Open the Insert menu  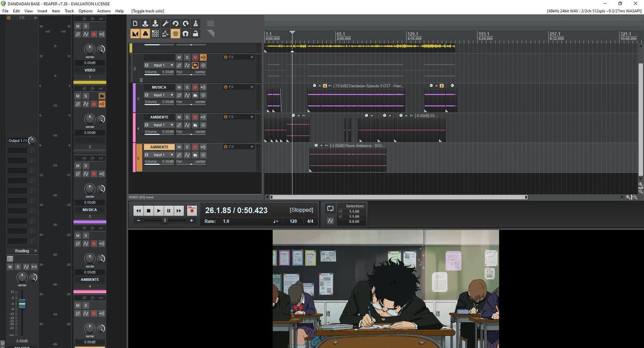tap(42, 11)
